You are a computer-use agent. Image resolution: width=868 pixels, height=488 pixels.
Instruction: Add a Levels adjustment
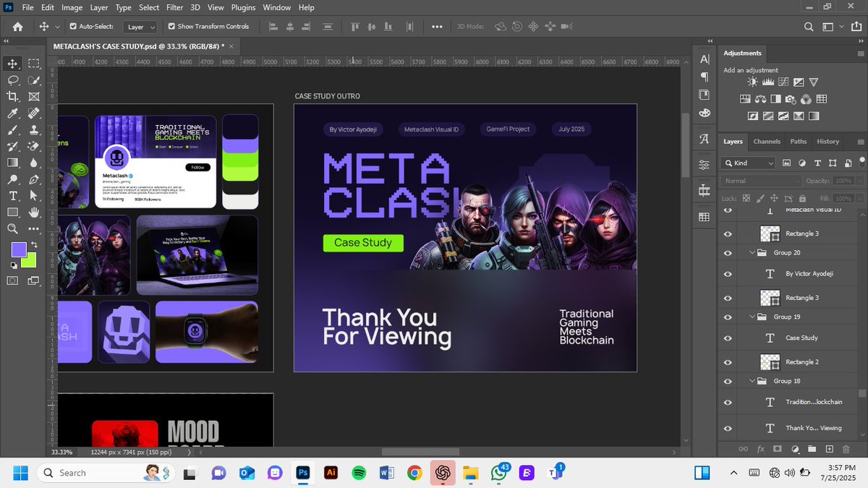[767, 82]
